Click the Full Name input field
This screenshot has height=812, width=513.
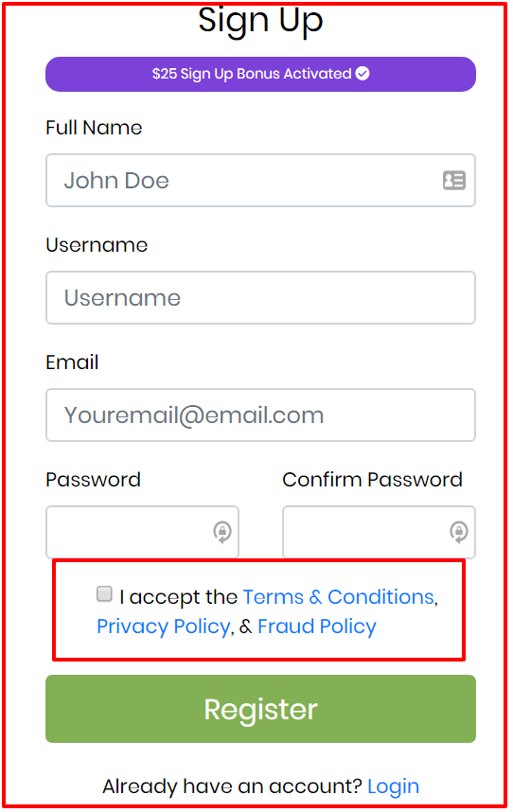260,180
